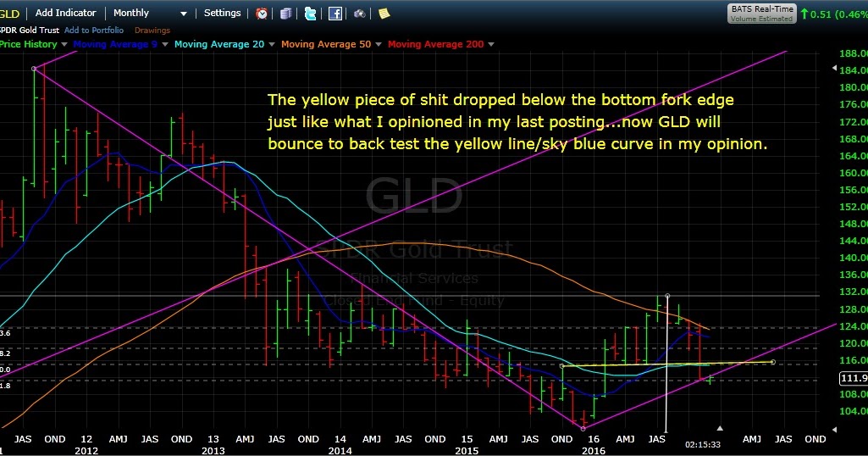This screenshot has width=868, height=456.
Task: Share chart via the Twitter icon
Action: click(x=311, y=14)
